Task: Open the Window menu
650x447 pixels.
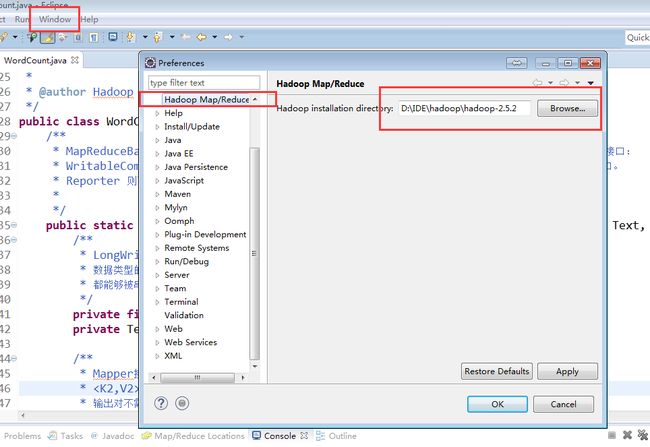Action: [55, 19]
